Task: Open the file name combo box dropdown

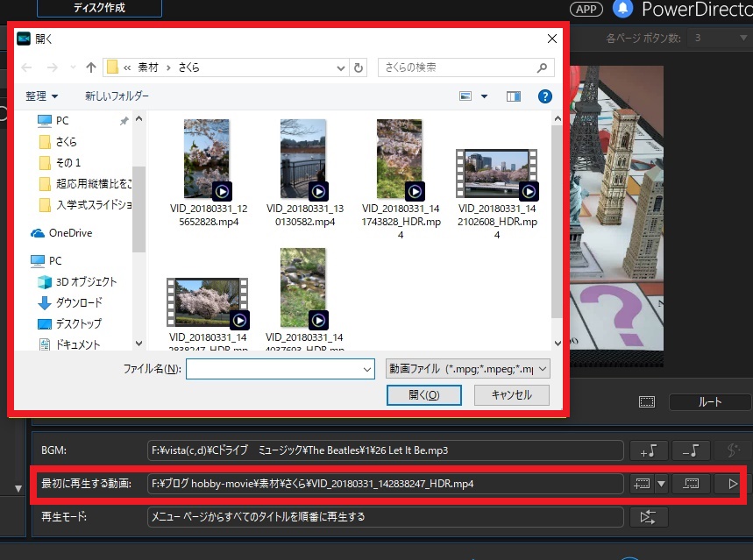Action: coord(367,369)
